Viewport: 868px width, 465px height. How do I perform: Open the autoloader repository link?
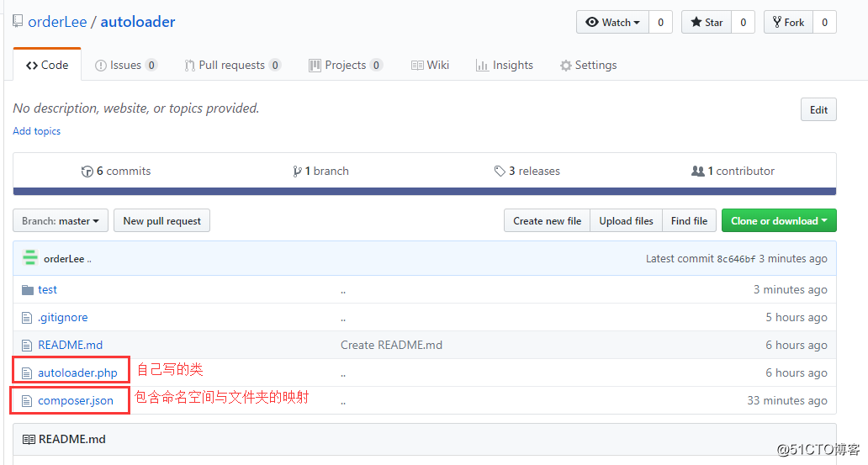pos(138,22)
